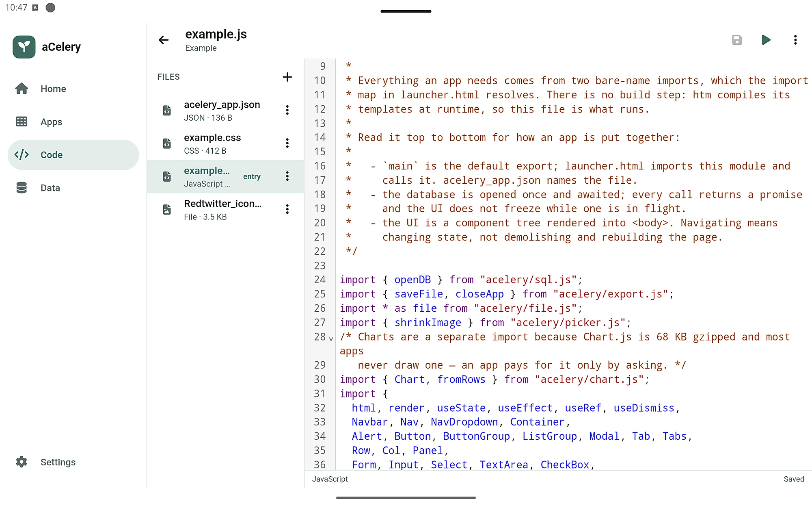Select the example... JavaScript entry file

point(225,176)
